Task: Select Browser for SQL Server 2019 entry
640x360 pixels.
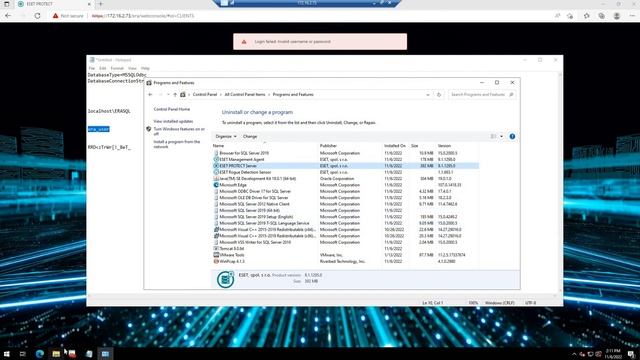Action: (345, 153)
